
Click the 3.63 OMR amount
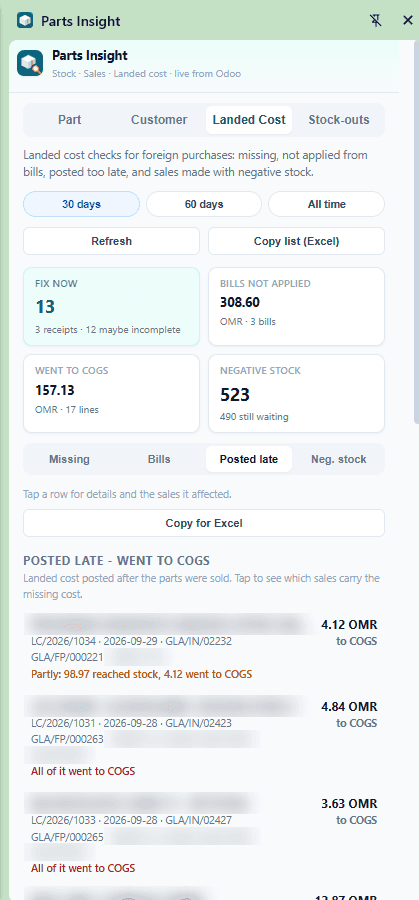(x=350, y=804)
